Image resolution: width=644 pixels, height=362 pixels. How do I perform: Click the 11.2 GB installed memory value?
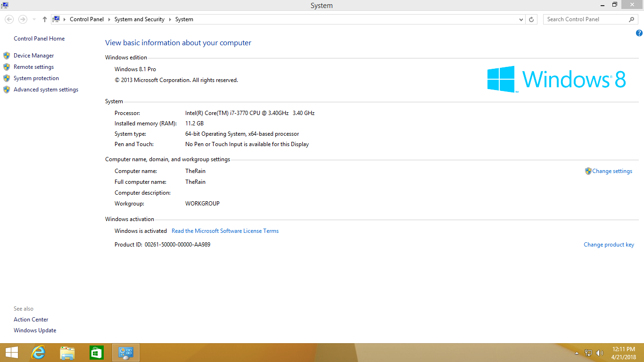(194, 123)
